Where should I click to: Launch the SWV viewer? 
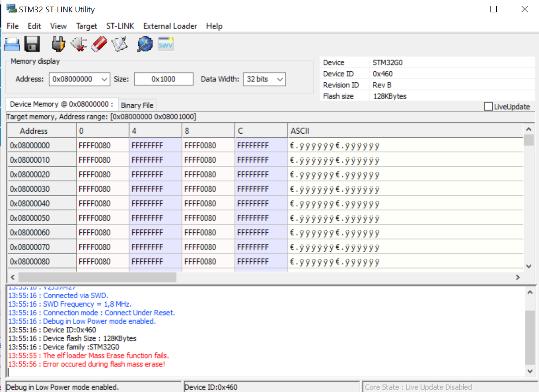165,44
